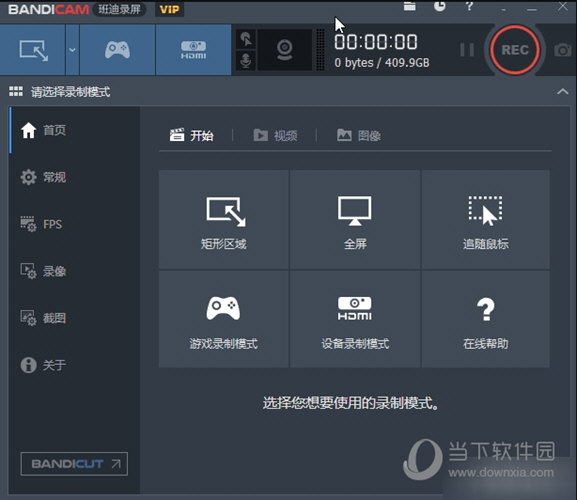The image size is (577, 500).
Task: Open the scheduled recording clock icon
Action: 439,6
